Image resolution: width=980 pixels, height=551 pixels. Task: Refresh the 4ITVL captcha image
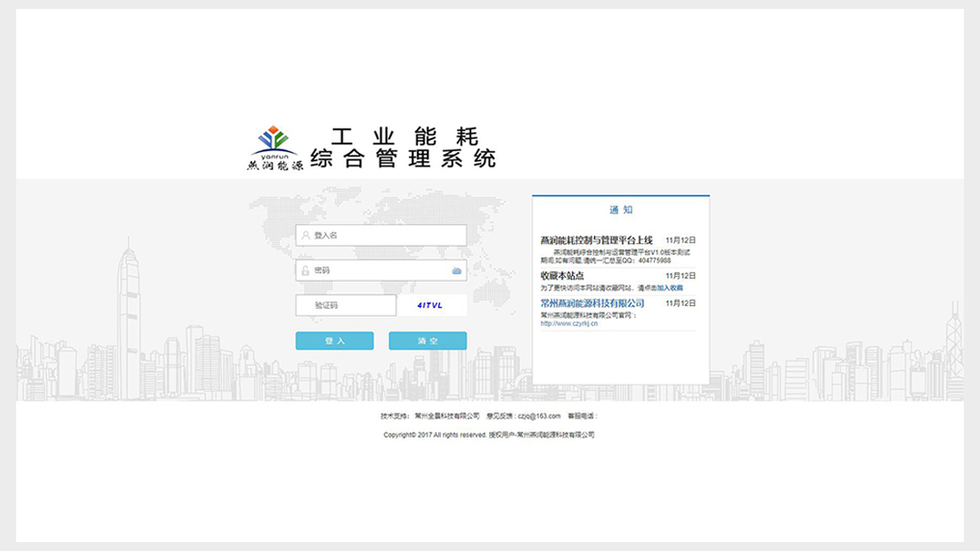click(430, 305)
